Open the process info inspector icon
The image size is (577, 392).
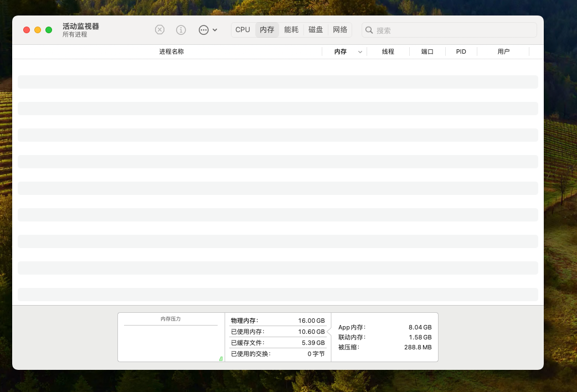click(x=181, y=30)
